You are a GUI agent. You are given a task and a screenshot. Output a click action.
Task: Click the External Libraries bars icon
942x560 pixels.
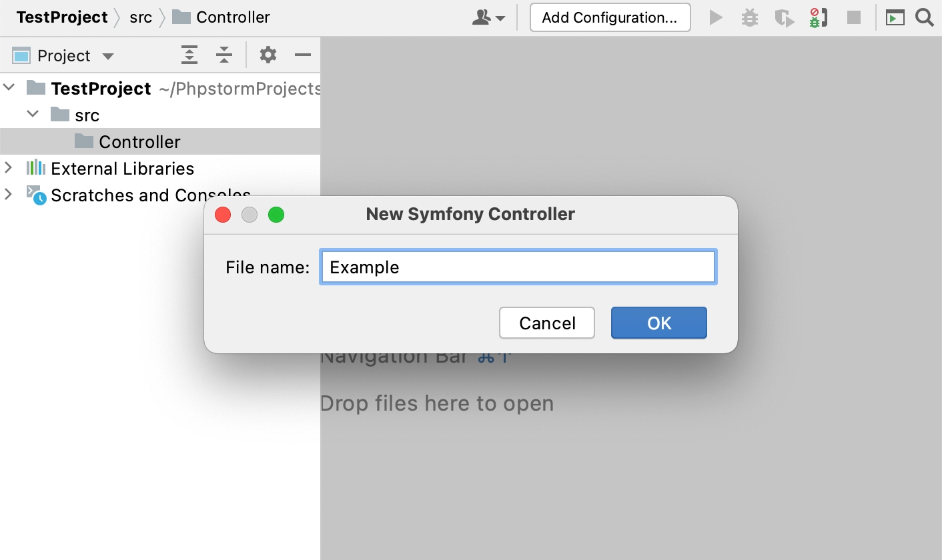pos(35,167)
